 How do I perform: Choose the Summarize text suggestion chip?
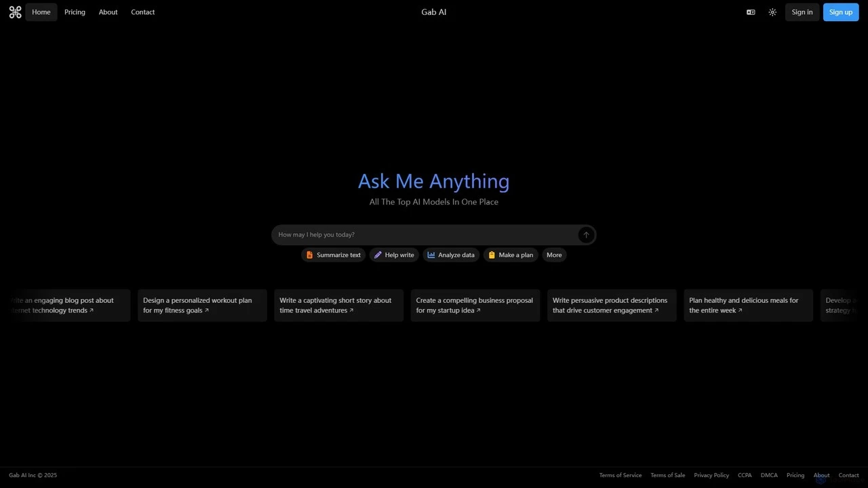point(333,255)
